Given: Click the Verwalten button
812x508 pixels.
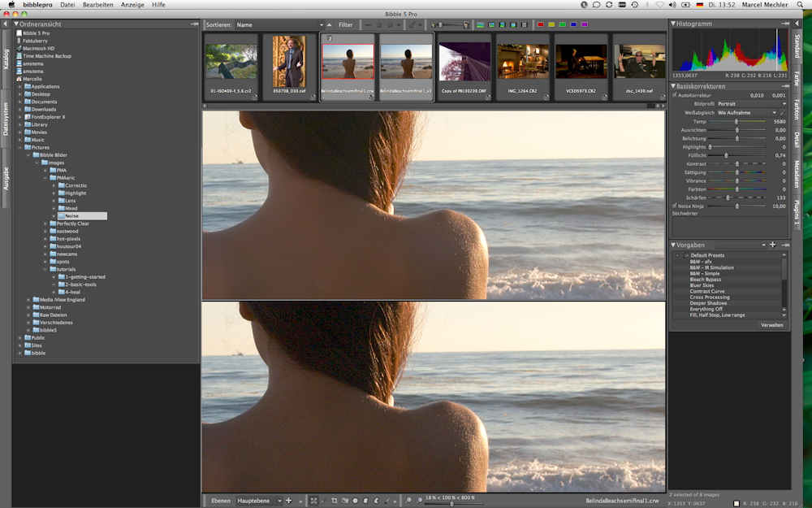Looking at the screenshot, I should point(771,324).
